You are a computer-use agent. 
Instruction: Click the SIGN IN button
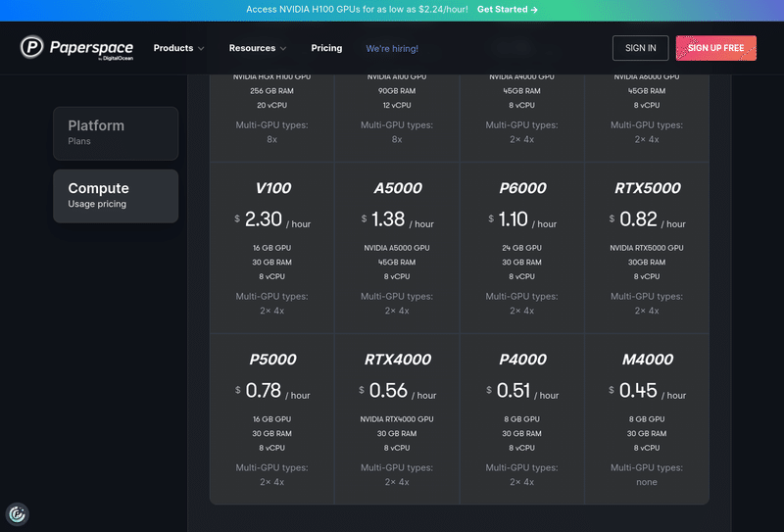tap(640, 48)
